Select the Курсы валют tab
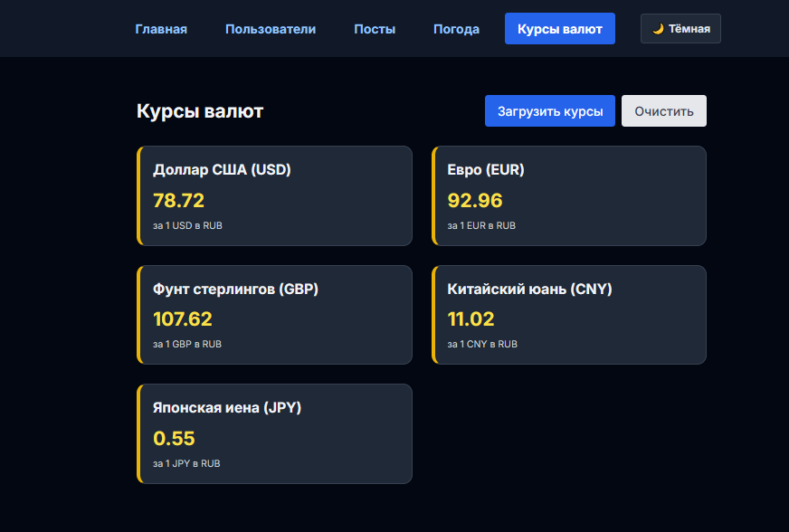This screenshot has width=789, height=532. (x=559, y=28)
